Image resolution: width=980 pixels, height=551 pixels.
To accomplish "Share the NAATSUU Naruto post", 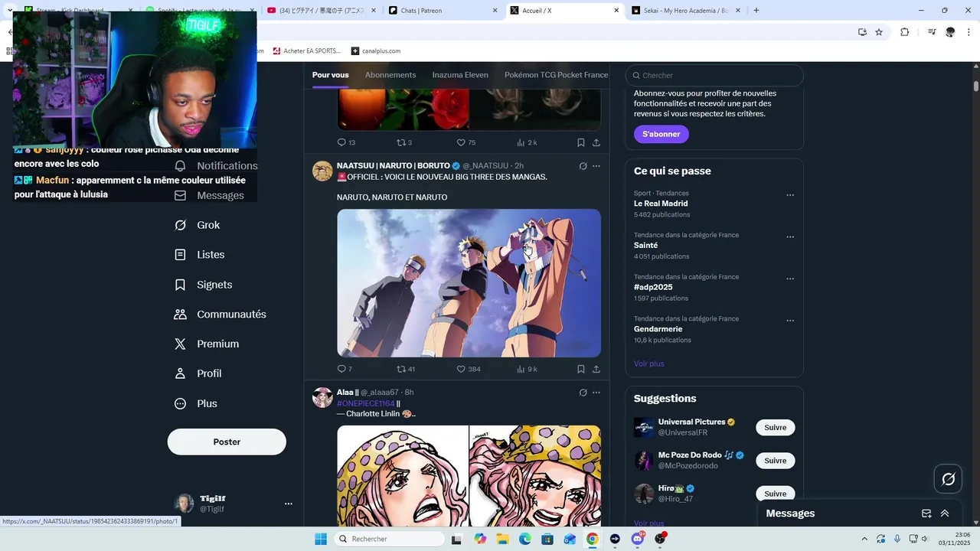I will coord(596,369).
